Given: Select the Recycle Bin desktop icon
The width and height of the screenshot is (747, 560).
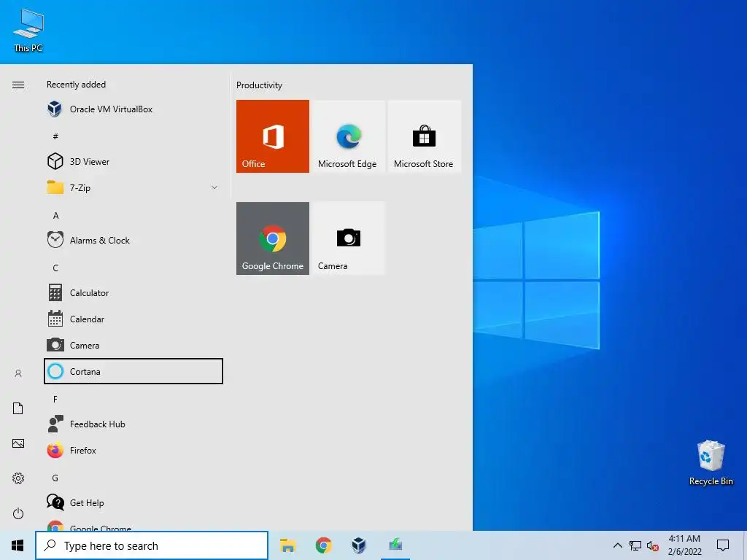Looking at the screenshot, I should point(711,463).
